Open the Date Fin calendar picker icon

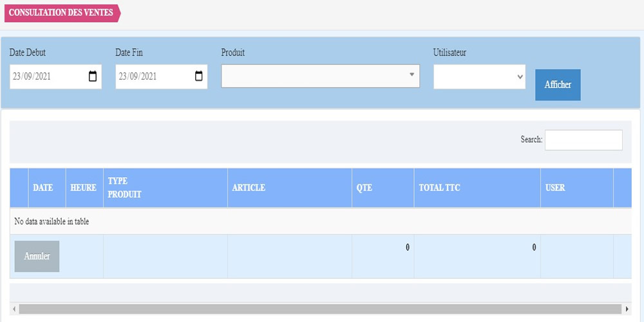click(198, 77)
